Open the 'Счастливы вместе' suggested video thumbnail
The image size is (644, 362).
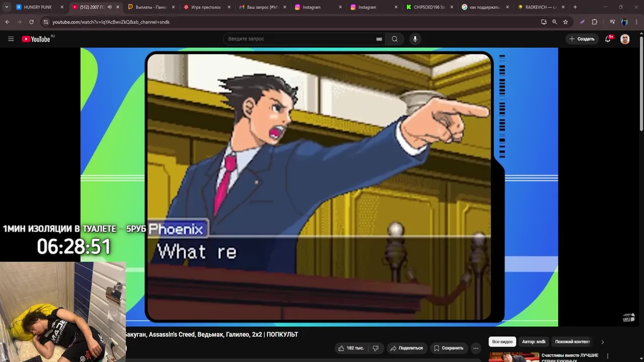(x=514, y=357)
